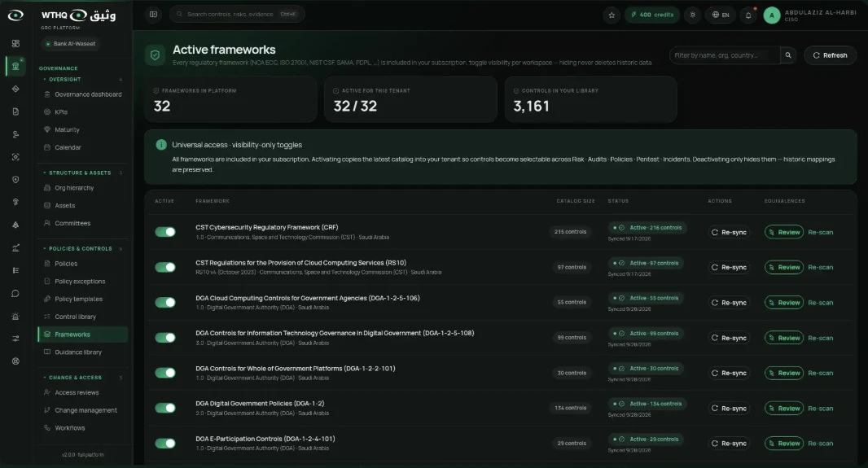Click the favorites star icon in header
Screen dimensions: 868x468
click(612, 15)
